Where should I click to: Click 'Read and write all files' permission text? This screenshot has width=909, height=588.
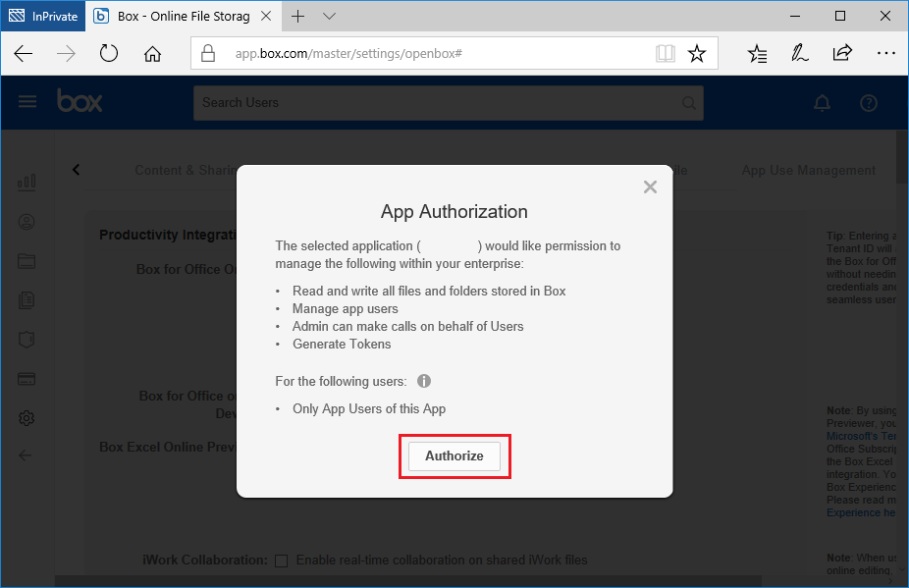pyautogui.click(x=429, y=292)
